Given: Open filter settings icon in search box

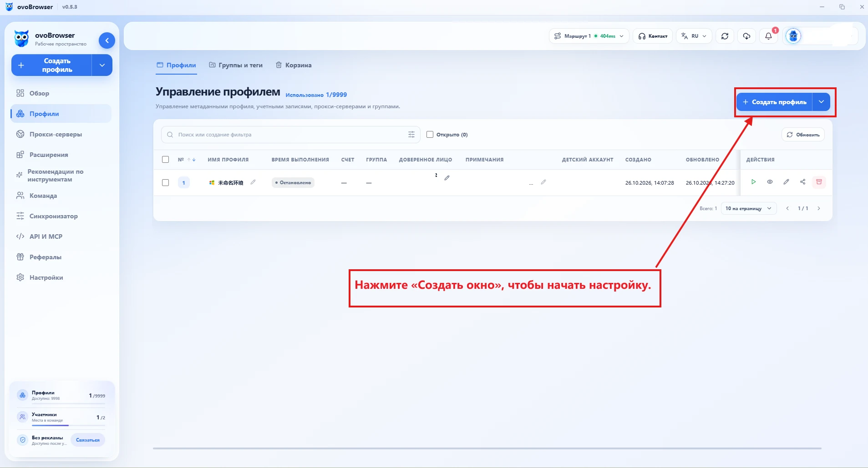Looking at the screenshot, I should [411, 135].
